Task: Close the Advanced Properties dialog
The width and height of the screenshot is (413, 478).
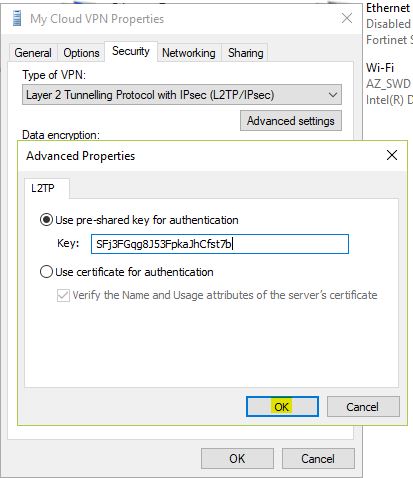Action: (392, 155)
